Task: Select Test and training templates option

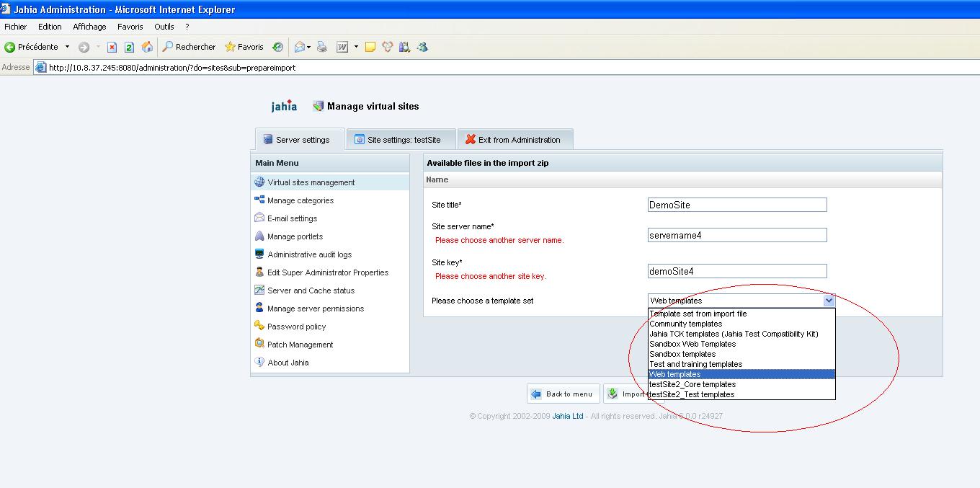Action: [741, 364]
